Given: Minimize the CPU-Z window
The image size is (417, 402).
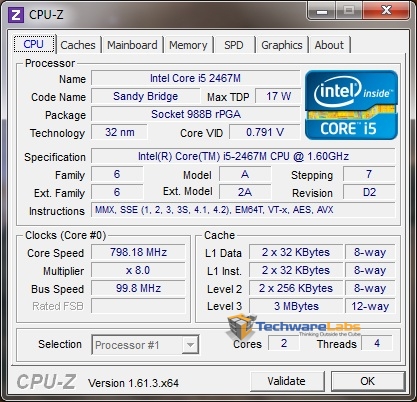Looking at the screenshot, I should click(322, 11).
